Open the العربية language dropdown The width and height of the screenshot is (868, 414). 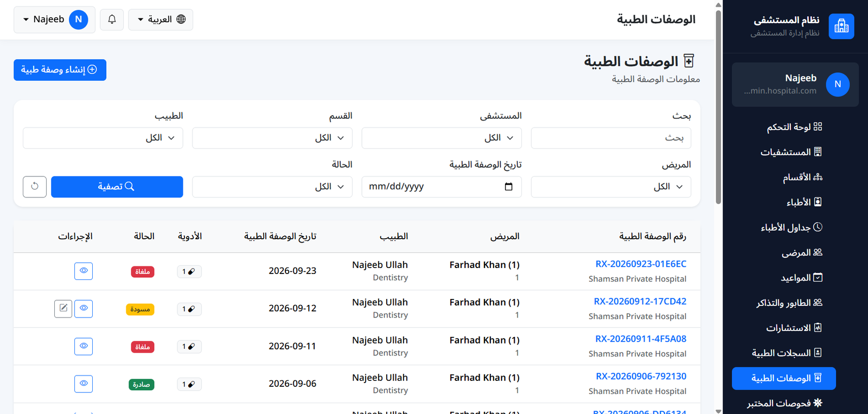click(161, 20)
